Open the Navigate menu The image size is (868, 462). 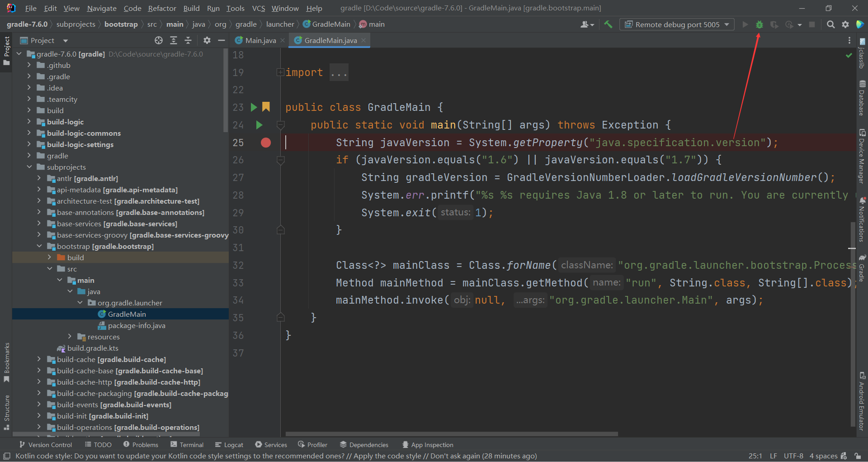pos(102,8)
